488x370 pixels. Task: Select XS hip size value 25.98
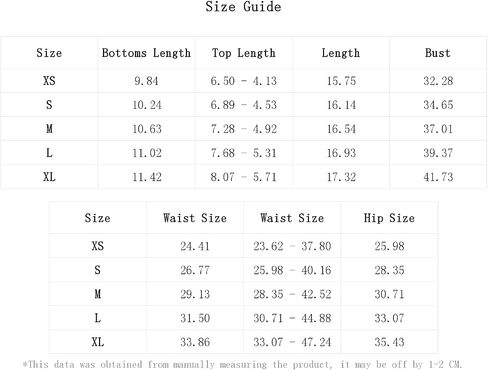point(389,246)
